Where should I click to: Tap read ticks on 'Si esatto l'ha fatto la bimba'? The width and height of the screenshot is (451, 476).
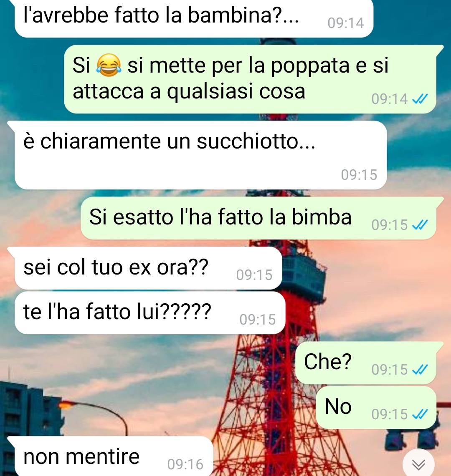pyautogui.click(x=420, y=225)
